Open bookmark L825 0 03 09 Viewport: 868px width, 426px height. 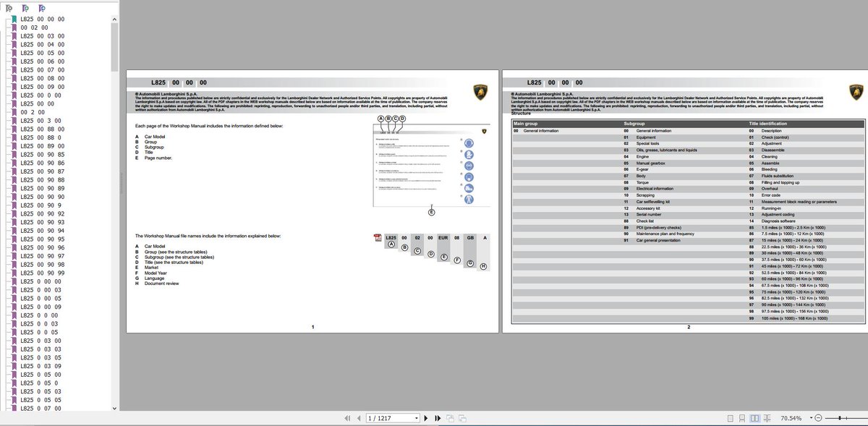click(41, 366)
